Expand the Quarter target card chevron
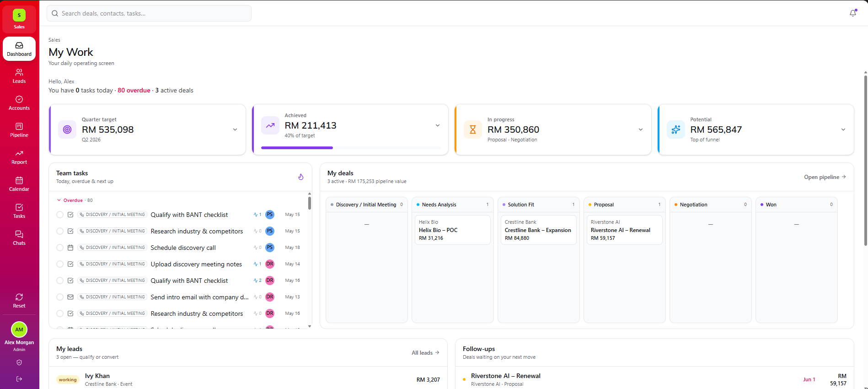868x389 pixels. [x=235, y=130]
